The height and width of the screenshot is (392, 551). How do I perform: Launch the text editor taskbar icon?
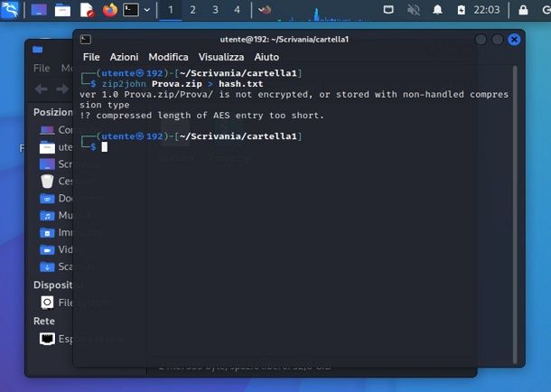pyautogui.click(x=87, y=10)
